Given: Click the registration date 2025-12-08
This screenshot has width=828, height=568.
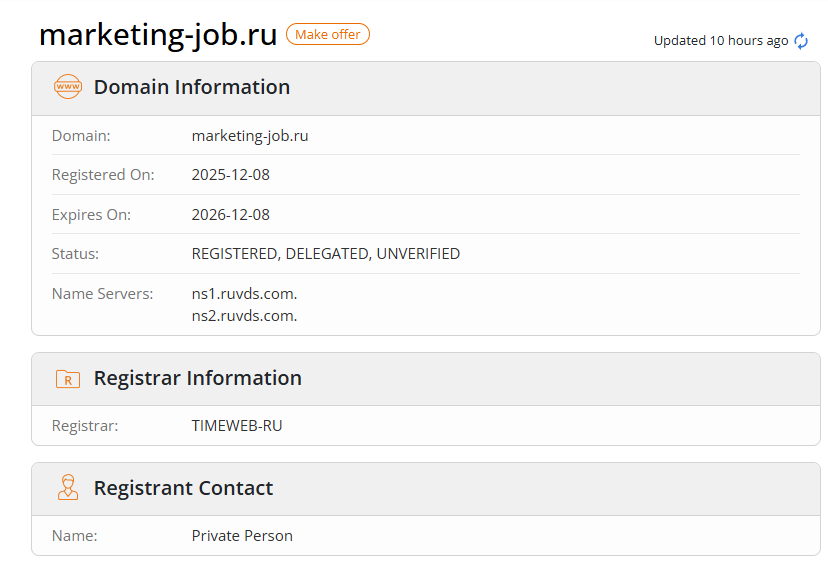Looking at the screenshot, I should (231, 175).
